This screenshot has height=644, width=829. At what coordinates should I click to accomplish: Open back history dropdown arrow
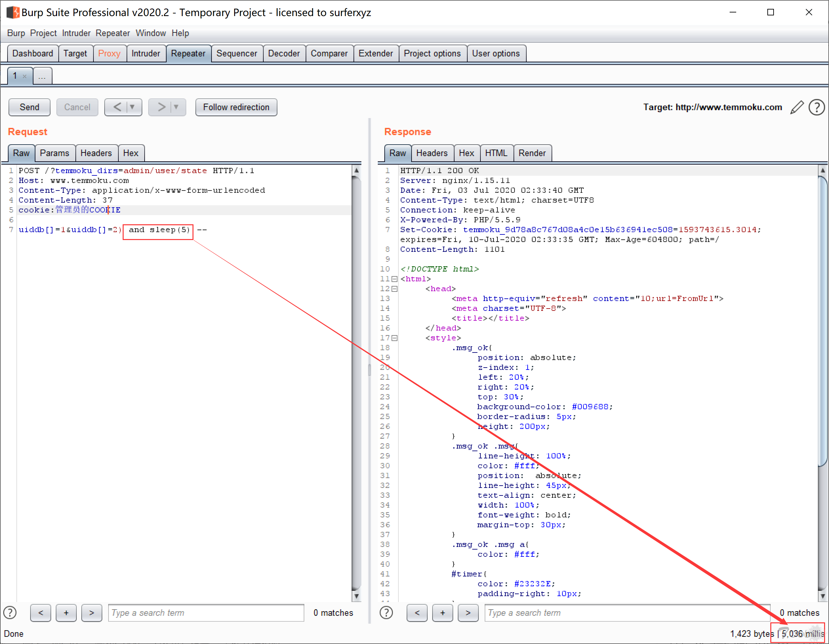point(132,108)
